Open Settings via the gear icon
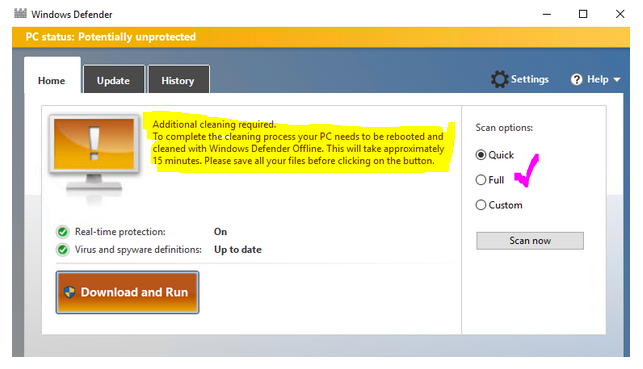Screen dimensions: 643x369 pos(499,79)
